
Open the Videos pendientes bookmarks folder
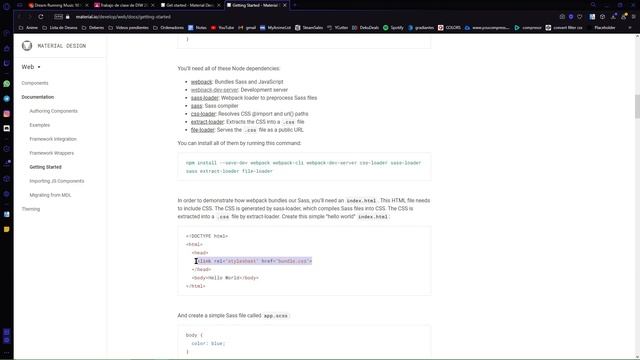128,28
